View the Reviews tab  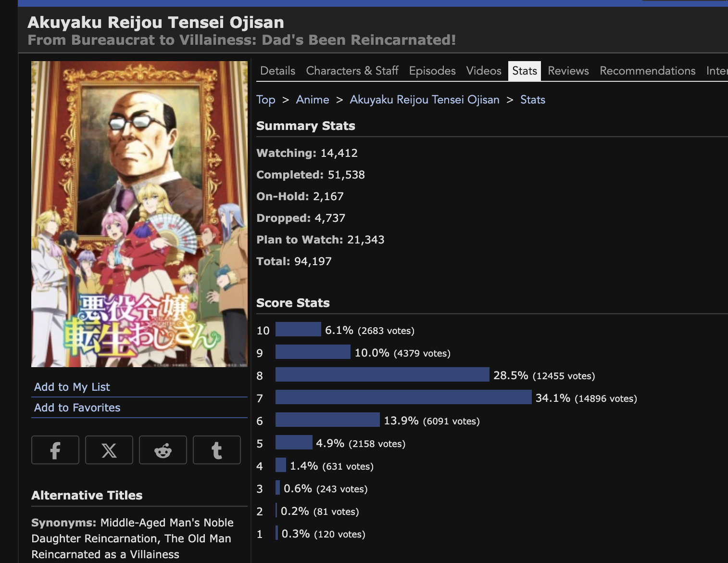pos(568,71)
